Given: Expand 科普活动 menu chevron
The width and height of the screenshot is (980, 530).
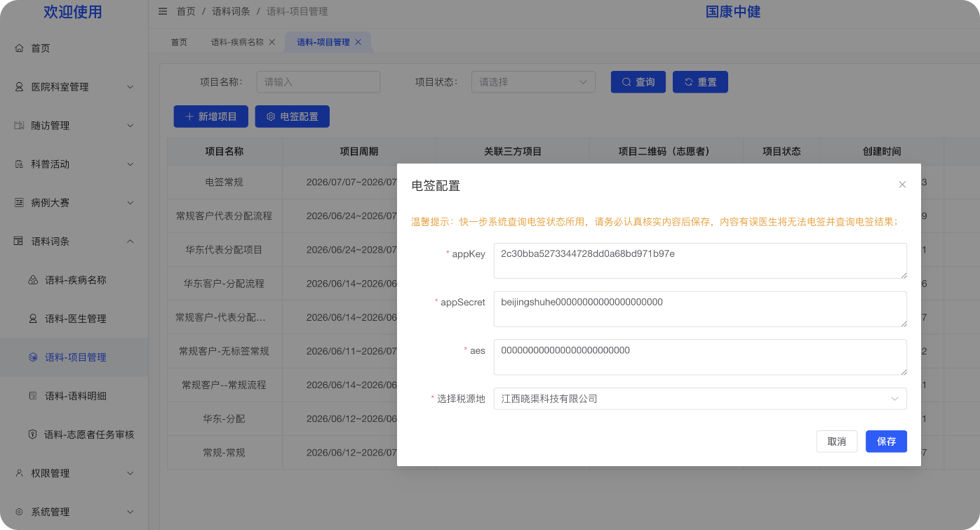Looking at the screenshot, I should (130, 164).
